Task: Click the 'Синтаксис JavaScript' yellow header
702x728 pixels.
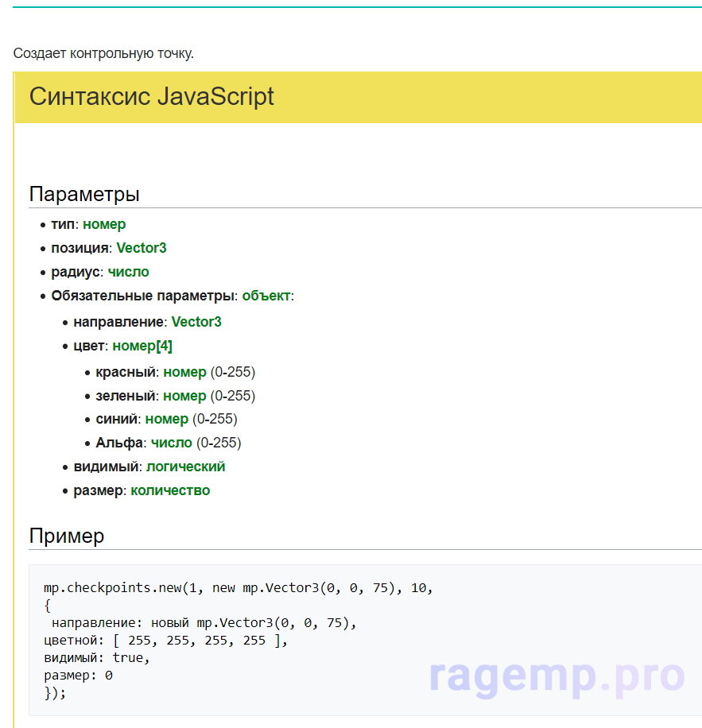Action: (152, 97)
